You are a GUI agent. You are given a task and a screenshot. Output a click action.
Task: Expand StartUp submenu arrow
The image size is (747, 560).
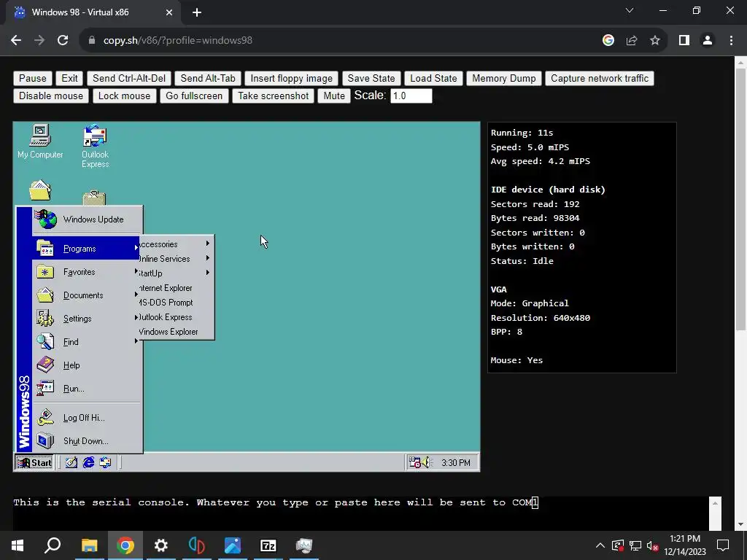pos(208,273)
